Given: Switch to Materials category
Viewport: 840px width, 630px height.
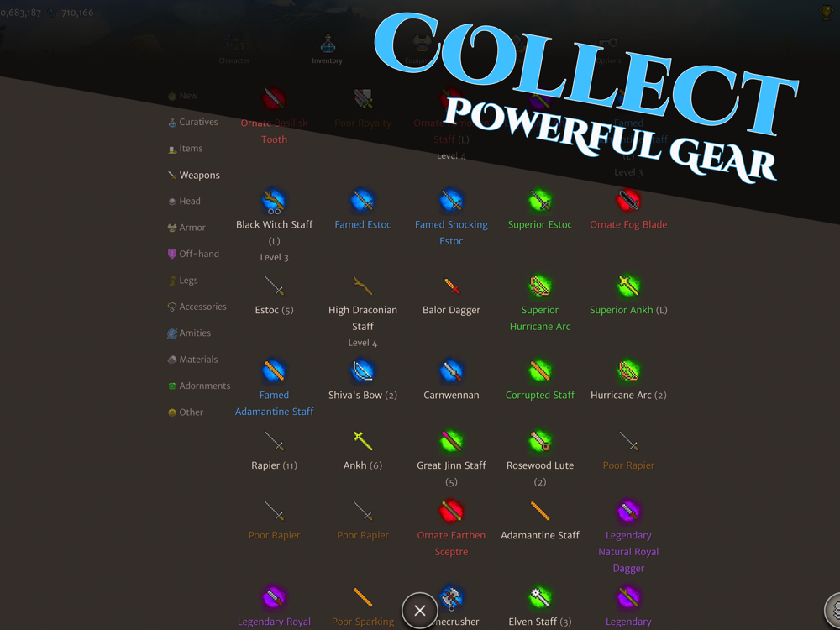Looking at the screenshot, I should coord(193,360).
